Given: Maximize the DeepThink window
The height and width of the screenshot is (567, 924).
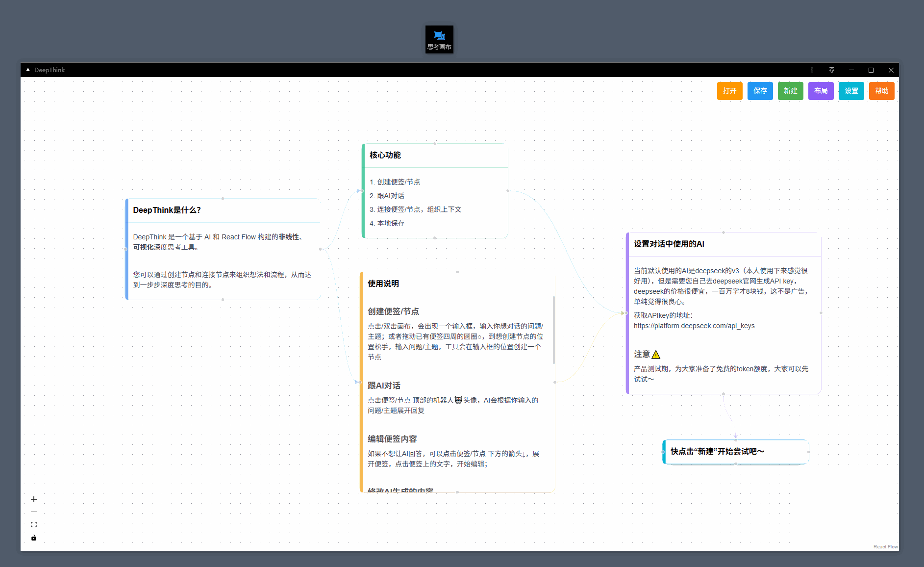Looking at the screenshot, I should click(871, 70).
